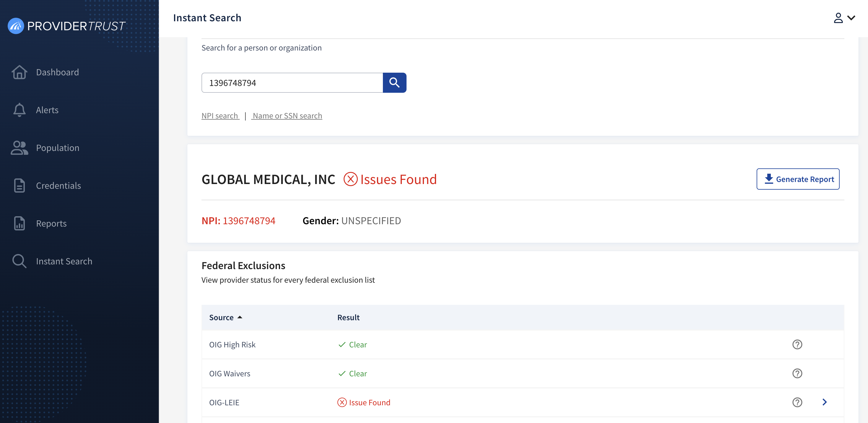Click the Name or SSN search link

[x=287, y=116]
